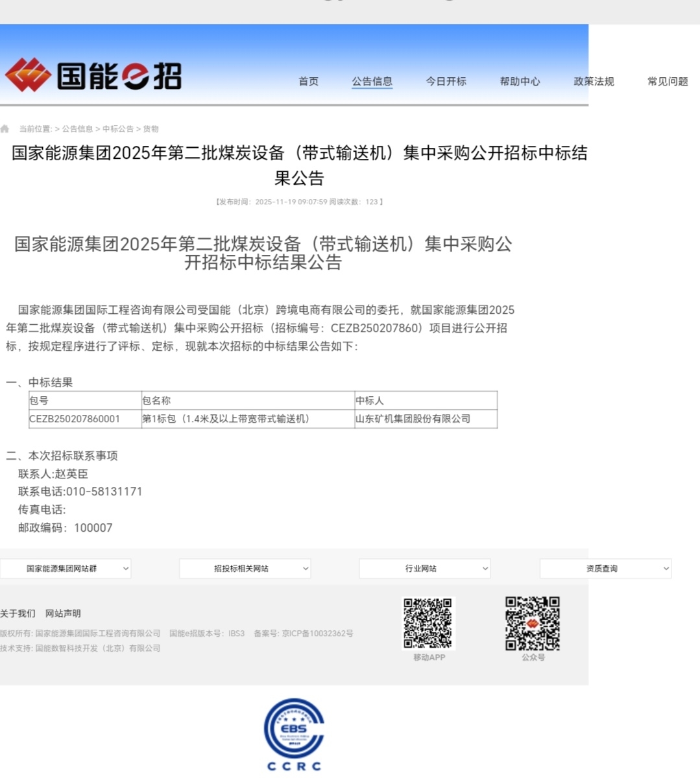Click the 国能e招 logo

point(93,75)
